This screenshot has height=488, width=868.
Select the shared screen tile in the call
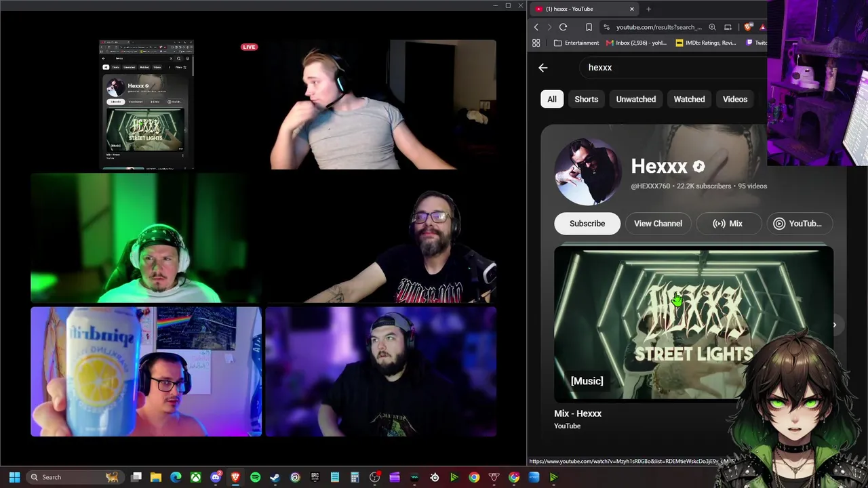click(146, 104)
